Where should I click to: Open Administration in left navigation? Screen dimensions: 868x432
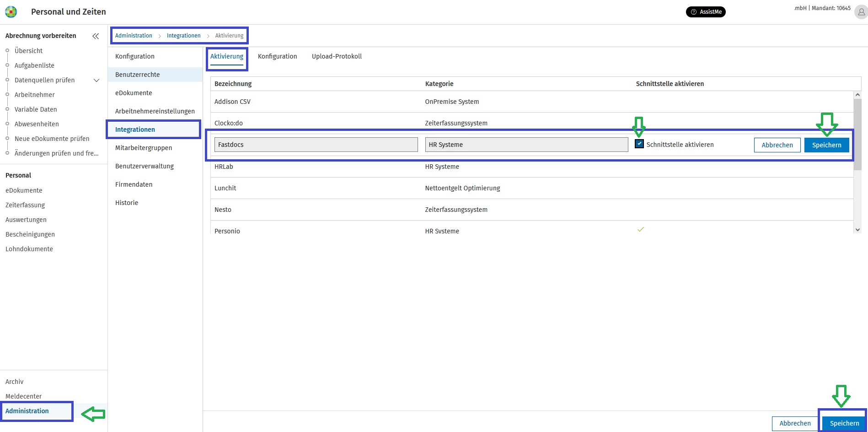pyautogui.click(x=27, y=411)
